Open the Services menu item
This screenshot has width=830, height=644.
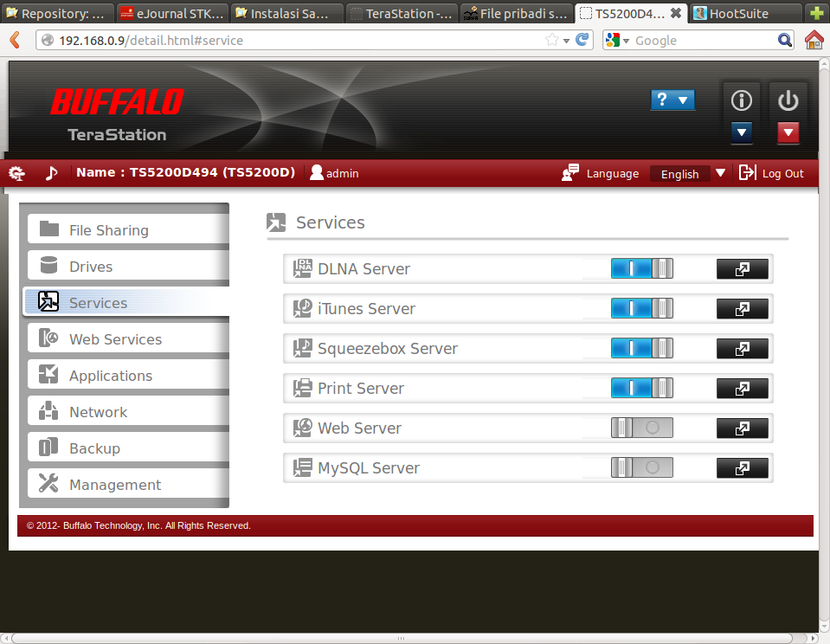coord(126,302)
